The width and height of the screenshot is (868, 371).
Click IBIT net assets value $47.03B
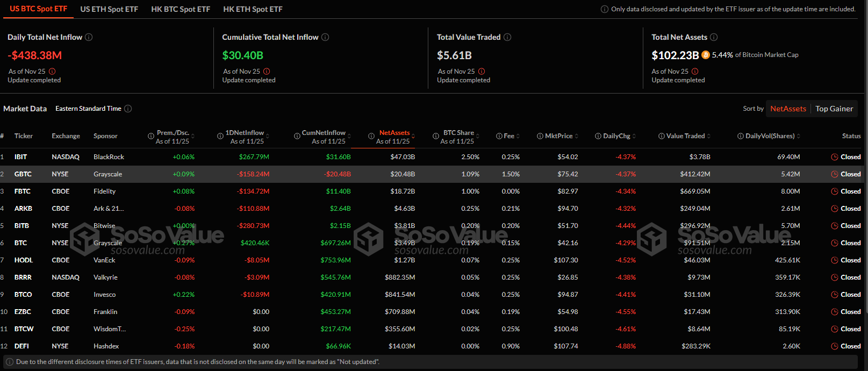(x=403, y=157)
